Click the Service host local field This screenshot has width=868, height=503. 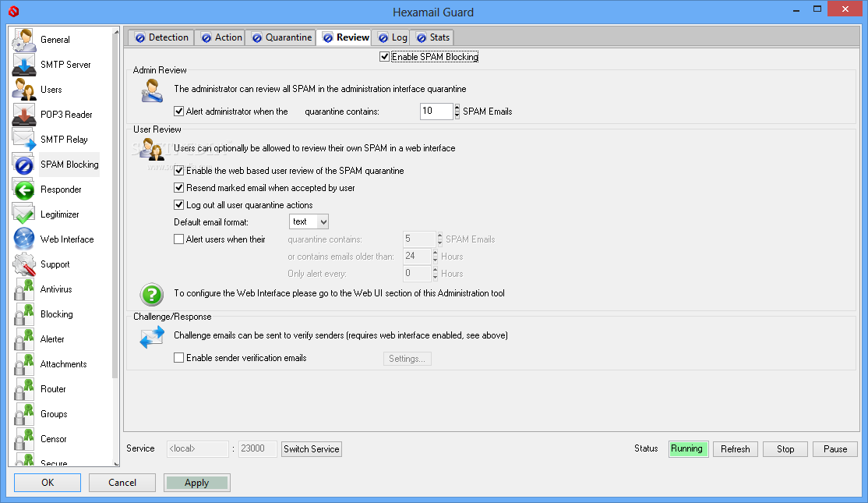[x=198, y=448]
